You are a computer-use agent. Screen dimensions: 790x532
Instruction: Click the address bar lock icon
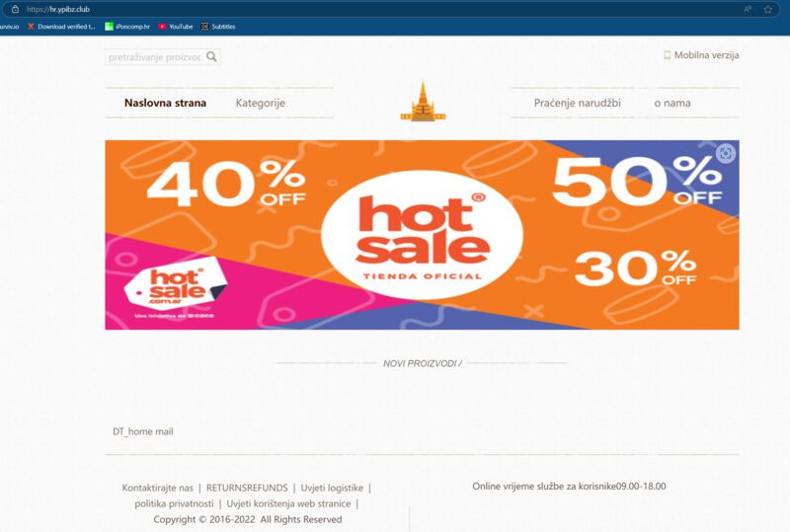(15, 9)
